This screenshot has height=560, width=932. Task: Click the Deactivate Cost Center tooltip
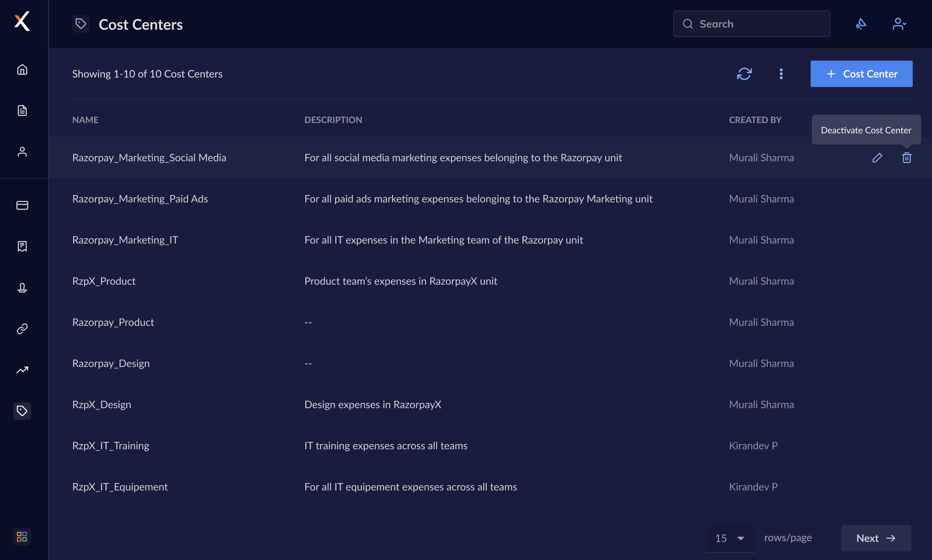(866, 130)
